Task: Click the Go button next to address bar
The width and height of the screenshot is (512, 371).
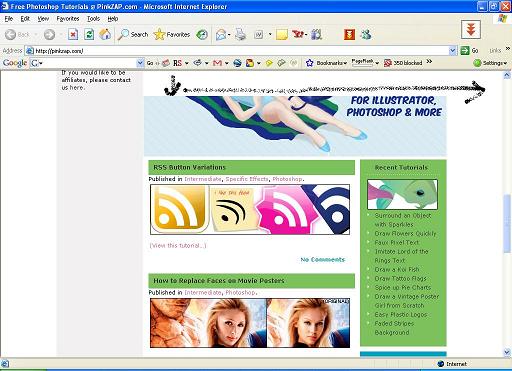Action: pyautogui.click(x=470, y=51)
